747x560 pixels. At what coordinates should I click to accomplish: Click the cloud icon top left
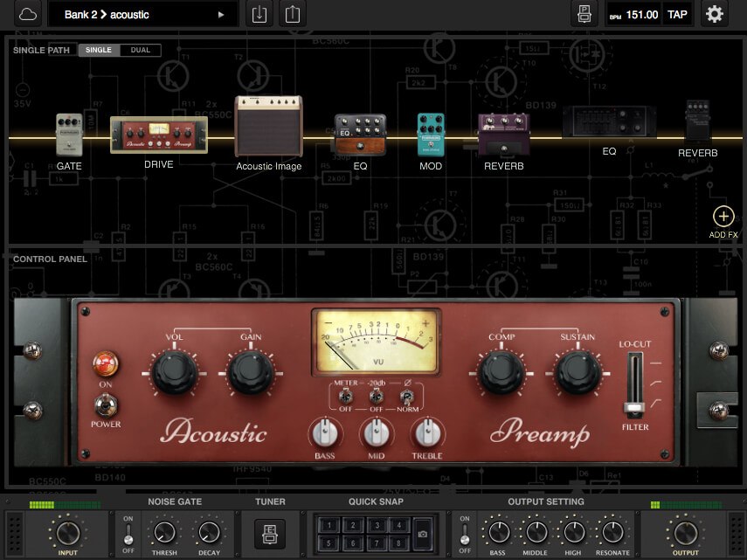(x=27, y=14)
